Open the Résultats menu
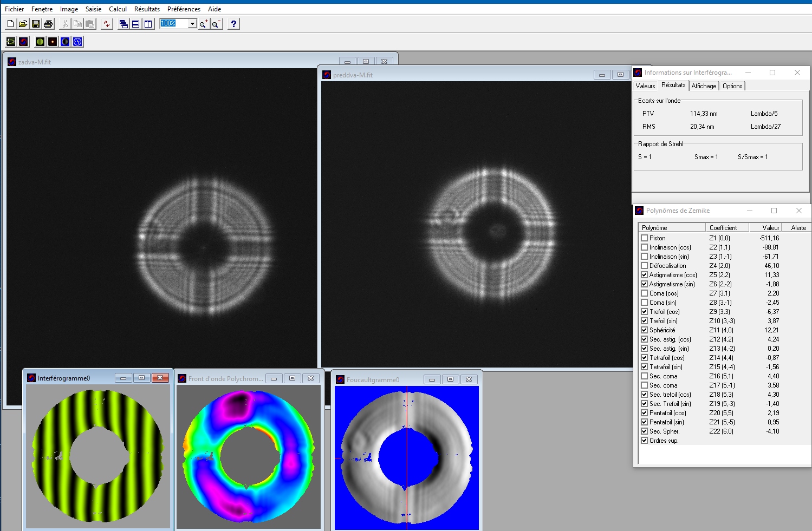 click(x=147, y=9)
